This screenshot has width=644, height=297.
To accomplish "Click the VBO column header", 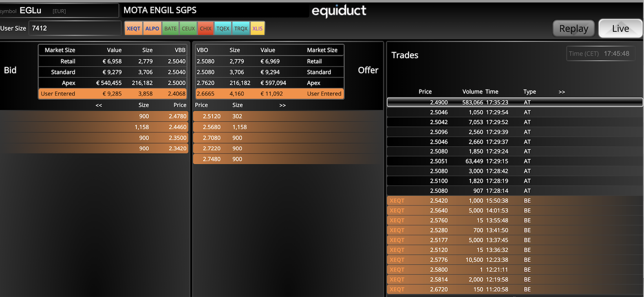I will (x=202, y=50).
